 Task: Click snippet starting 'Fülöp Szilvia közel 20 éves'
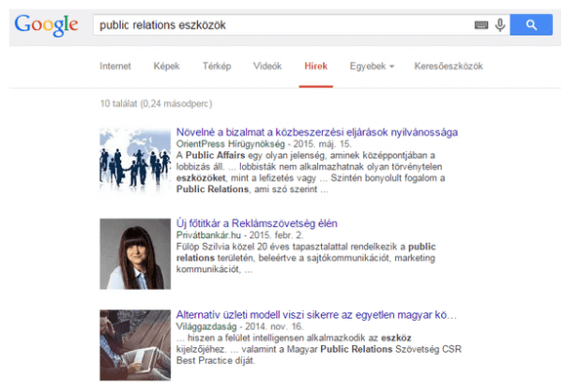(306, 258)
